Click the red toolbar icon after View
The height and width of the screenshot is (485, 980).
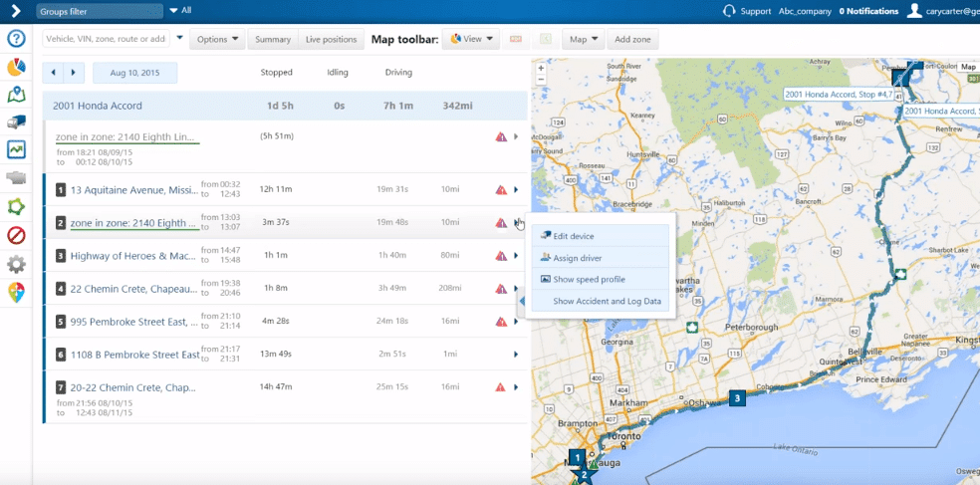pos(516,39)
